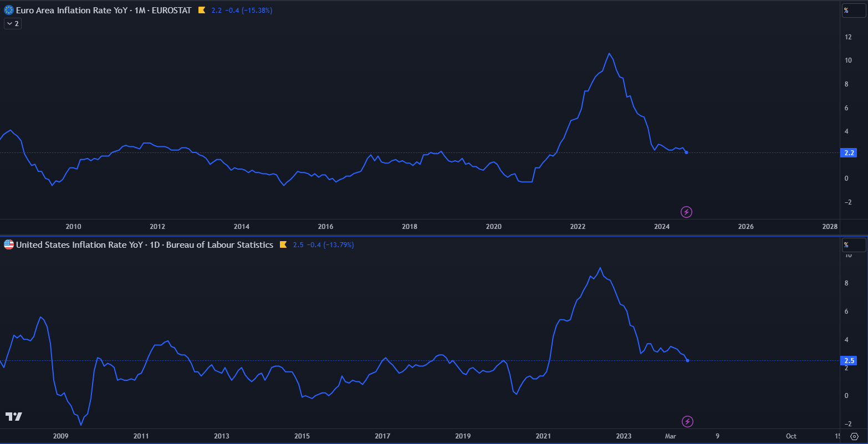Click the Euro Area flag icon
The width and height of the screenshot is (868, 444).
[9, 10]
